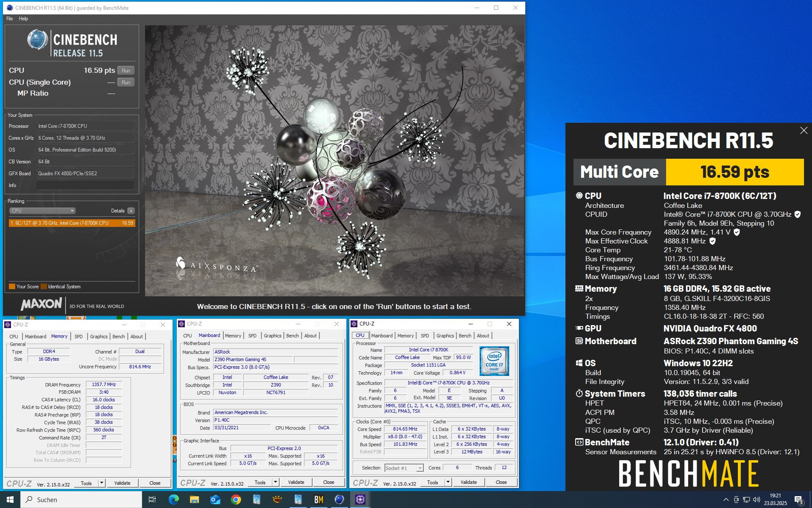Open the Windows Start menu
Viewport: 812px width, 508px height.
point(10,500)
